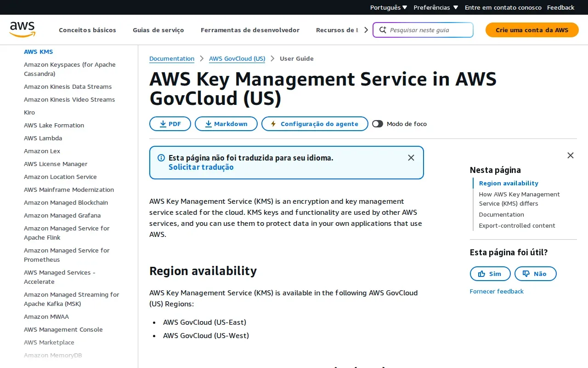
Task: Open Amazon Kinesis Data Streams
Action: point(68,86)
